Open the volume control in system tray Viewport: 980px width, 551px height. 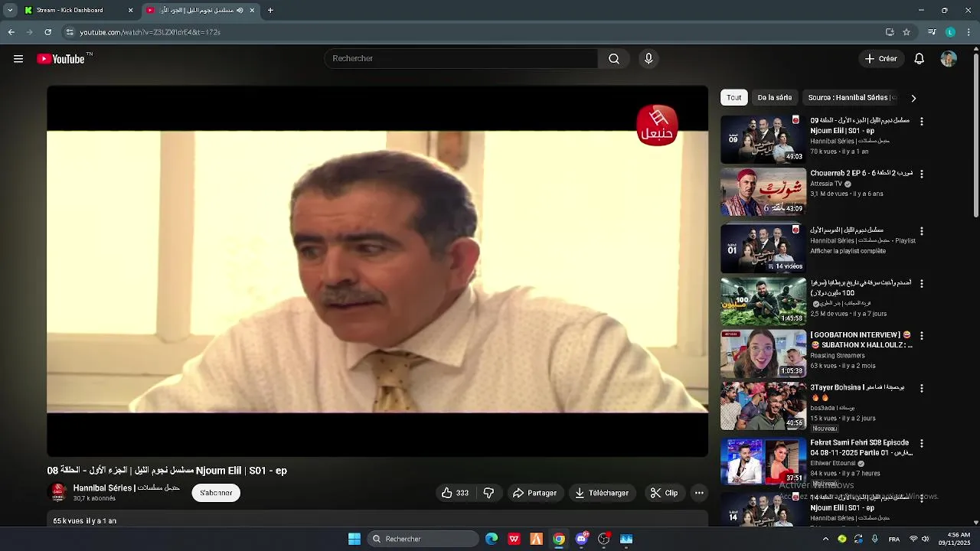click(x=925, y=539)
